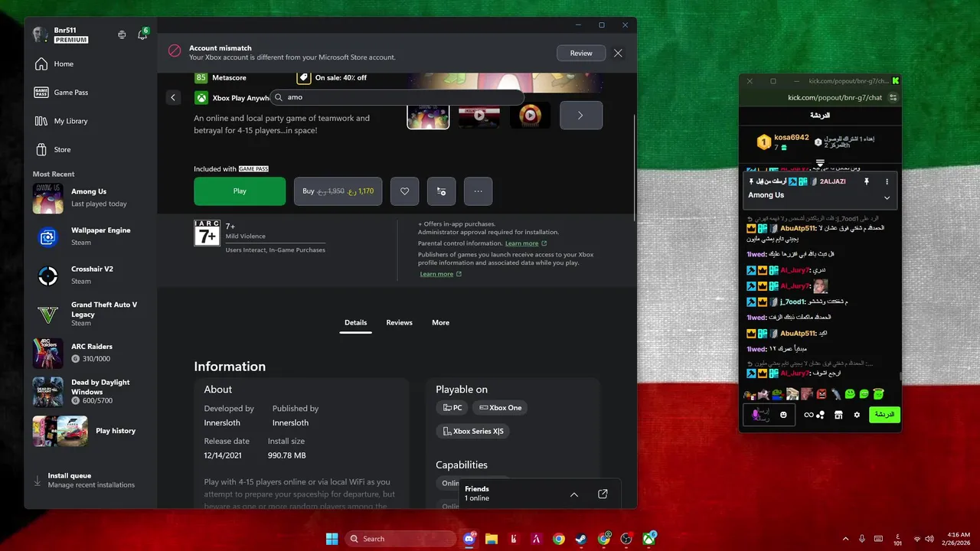This screenshot has width=980, height=551.
Task: Go to Home in Xbox sidebar
Action: pos(90,64)
